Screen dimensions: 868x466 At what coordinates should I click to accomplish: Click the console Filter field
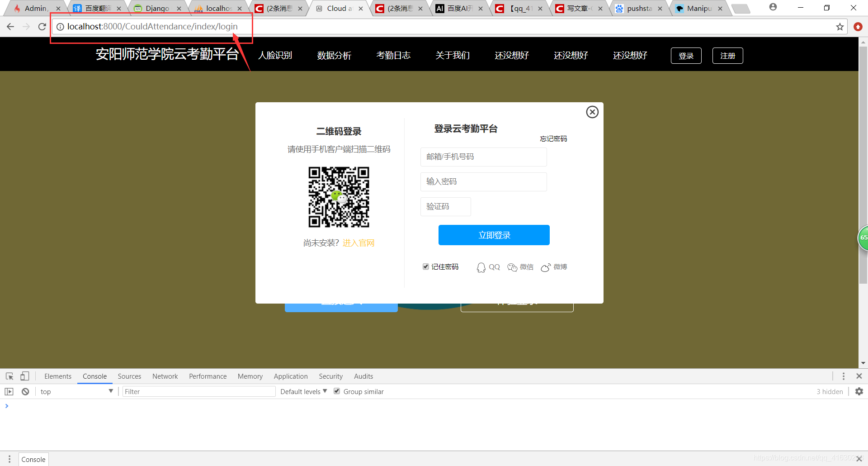click(199, 391)
